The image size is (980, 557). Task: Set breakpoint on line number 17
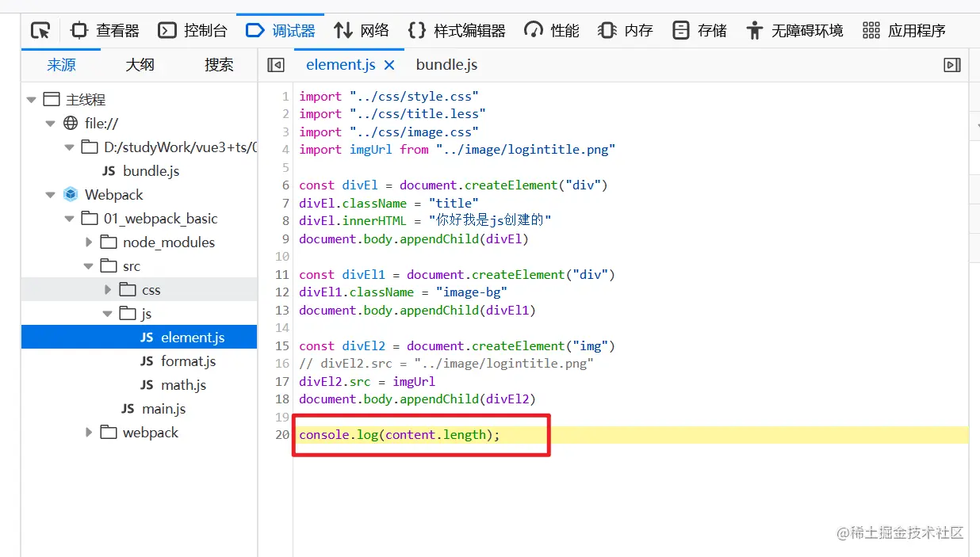(283, 381)
